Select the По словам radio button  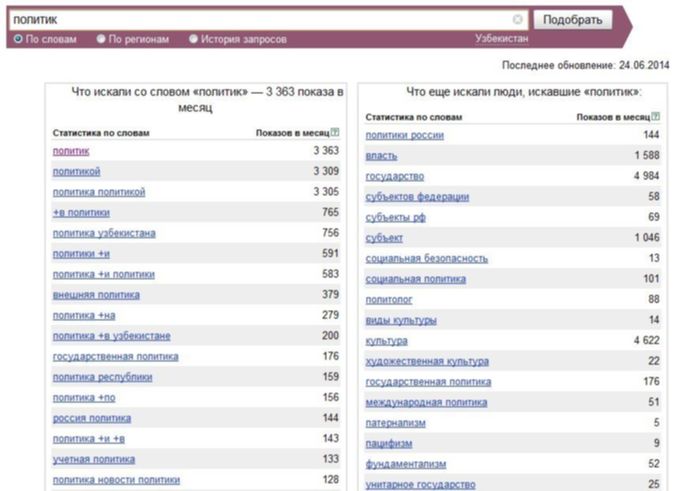coord(18,39)
